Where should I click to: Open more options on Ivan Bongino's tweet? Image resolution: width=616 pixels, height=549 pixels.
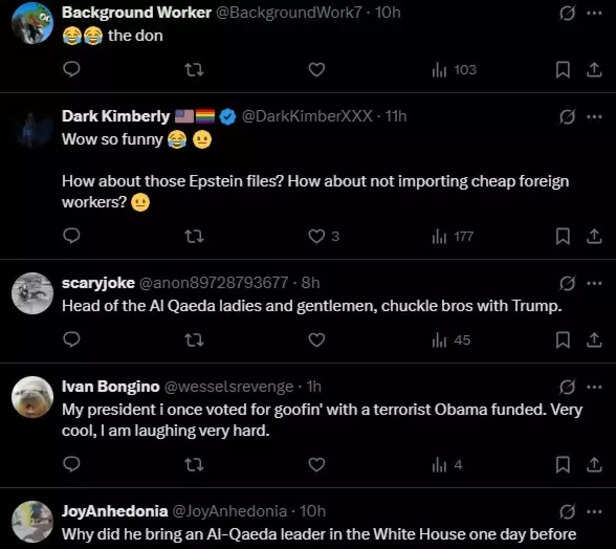pyautogui.click(x=595, y=387)
